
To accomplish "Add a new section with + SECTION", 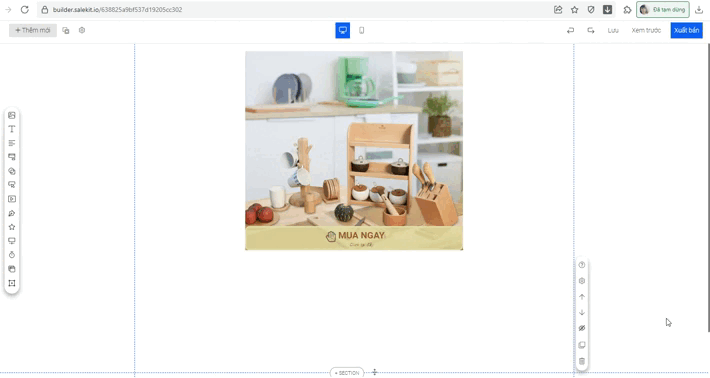I will (x=347, y=373).
